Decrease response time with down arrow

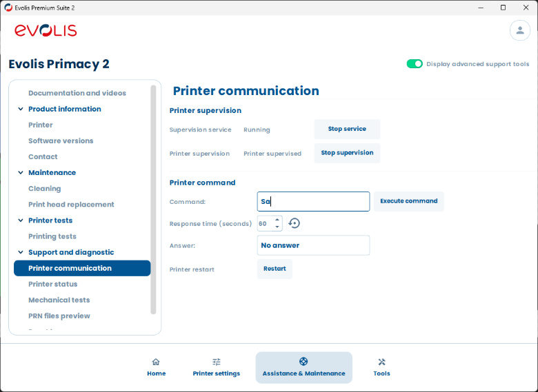[277, 227]
